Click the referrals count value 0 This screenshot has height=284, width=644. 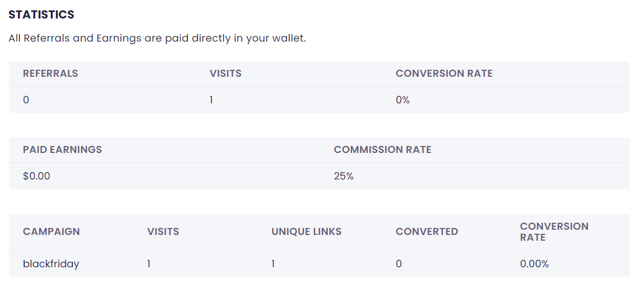[26, 100]
